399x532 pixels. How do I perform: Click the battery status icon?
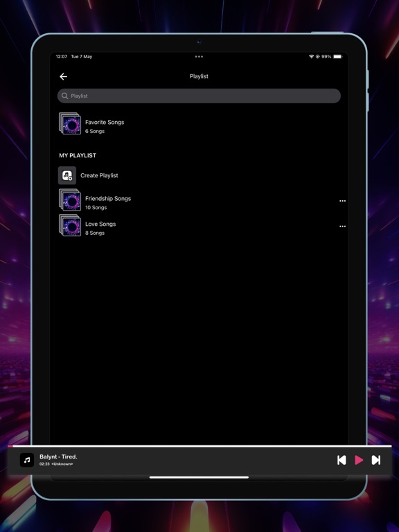[x=338, y=57]
